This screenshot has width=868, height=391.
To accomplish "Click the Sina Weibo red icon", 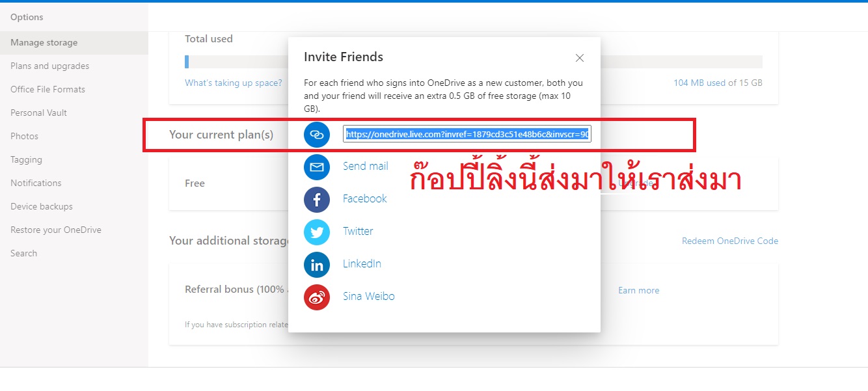I will [317, 297].
